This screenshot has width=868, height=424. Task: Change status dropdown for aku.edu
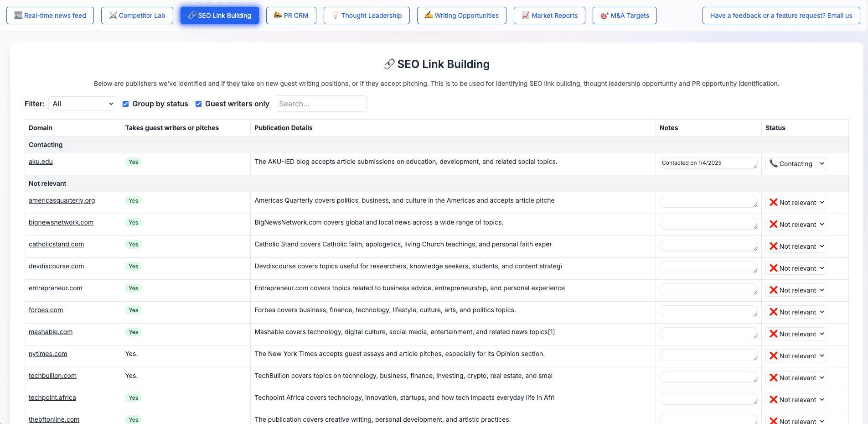(795, 163)
